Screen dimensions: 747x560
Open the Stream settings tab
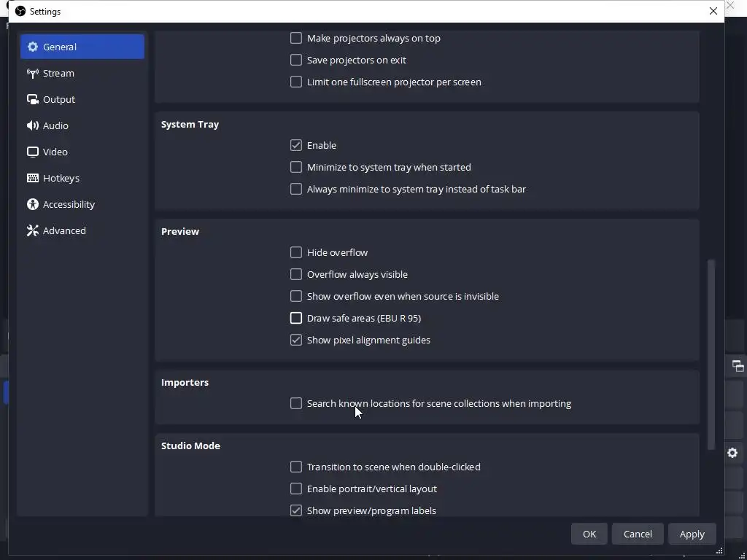[58, 73]
